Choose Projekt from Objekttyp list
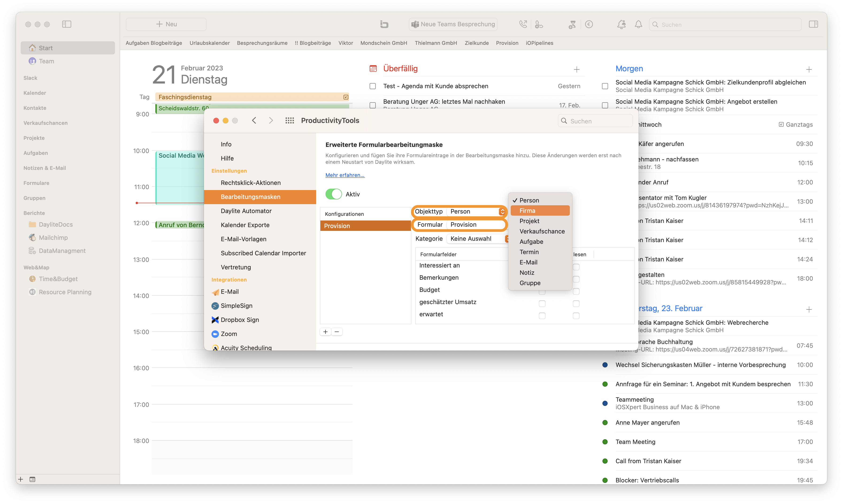Viewport: 843px width, 504px height. (540, 221)
